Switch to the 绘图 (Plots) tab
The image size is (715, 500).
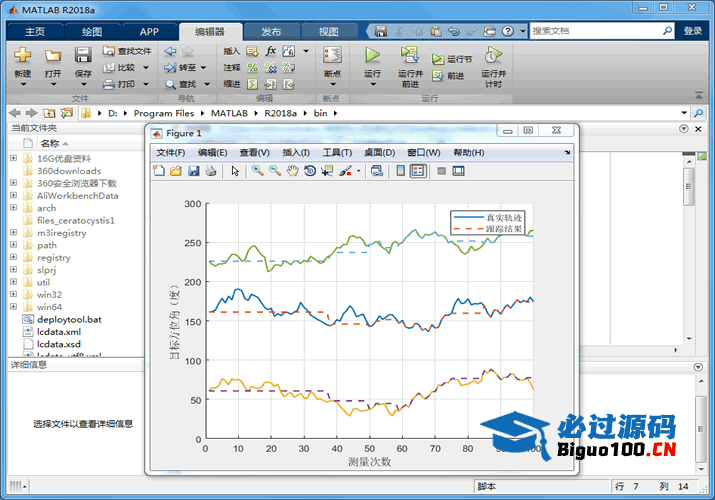pos(92,31)
